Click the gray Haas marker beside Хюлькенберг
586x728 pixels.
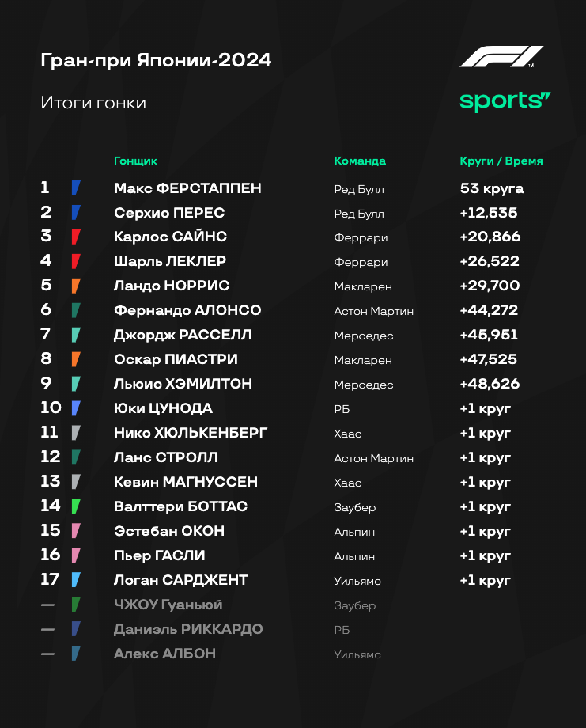point(76,433)
